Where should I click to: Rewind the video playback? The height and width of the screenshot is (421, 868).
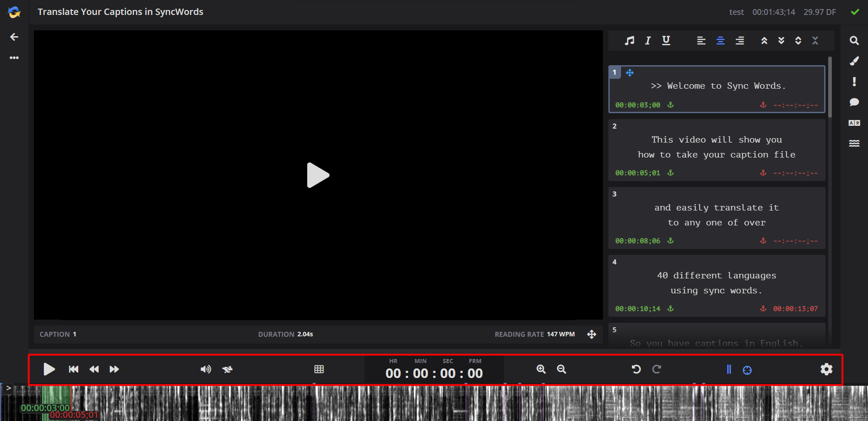(x=94, y=369)
